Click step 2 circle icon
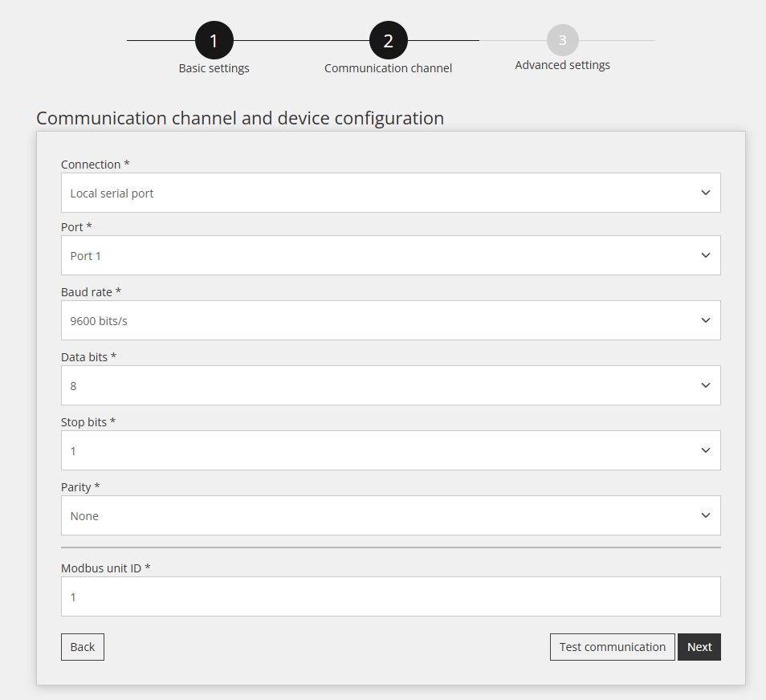Viewport: 766px width, 700px height. (389, 40)
